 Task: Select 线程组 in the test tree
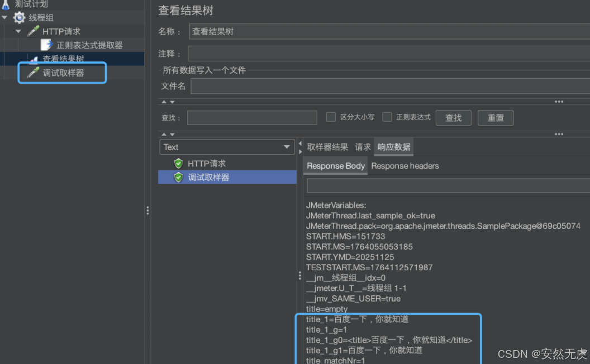click(41, 18)
